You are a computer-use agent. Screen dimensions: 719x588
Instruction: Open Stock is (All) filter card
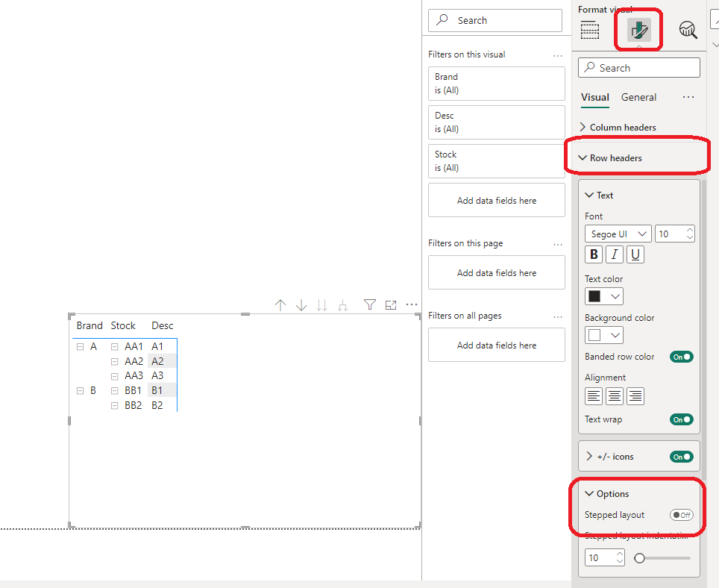click(496, 161)
